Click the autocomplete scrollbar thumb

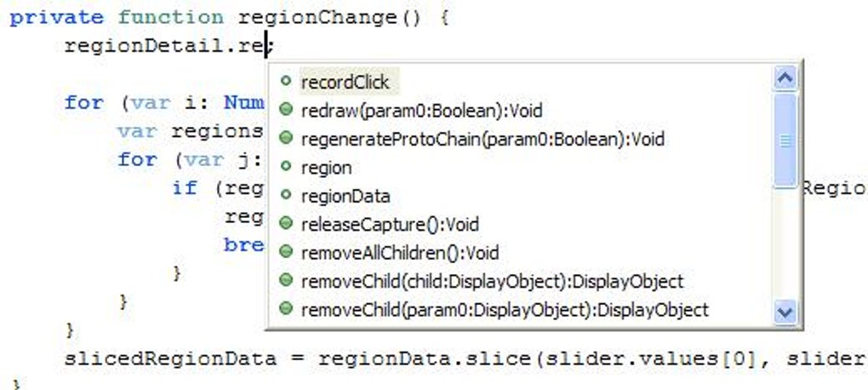[785, 141]
